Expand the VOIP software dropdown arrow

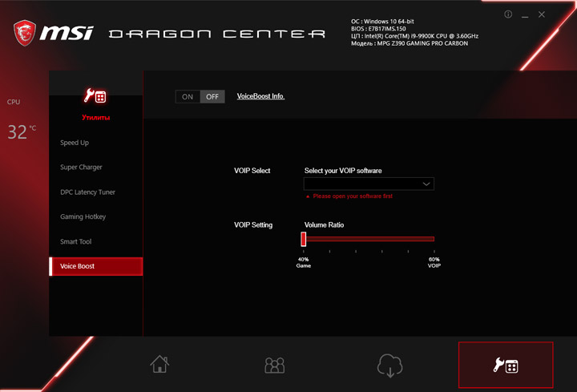[x=426, y=184]
